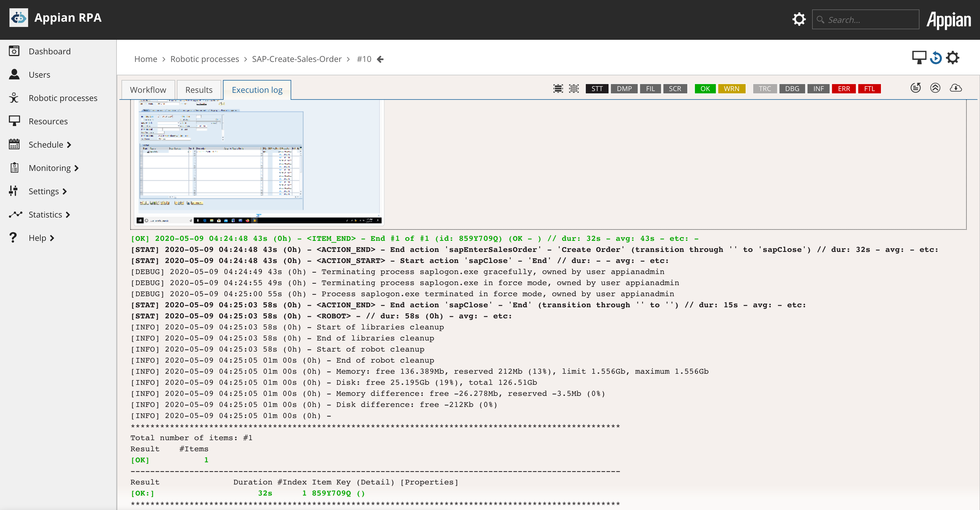Open Dashboard from the sidebar
980x510 pixels.
pyautogui.click(x=50, y=51)
